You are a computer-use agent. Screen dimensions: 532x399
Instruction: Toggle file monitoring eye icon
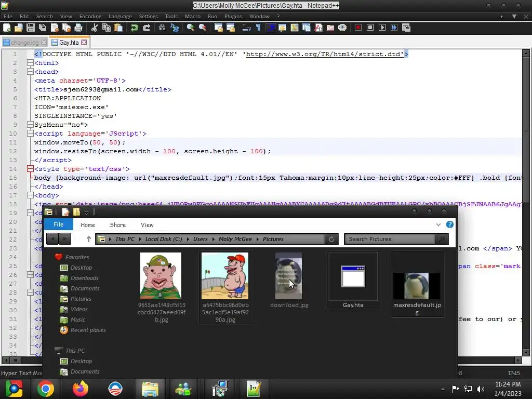[342, 28]
